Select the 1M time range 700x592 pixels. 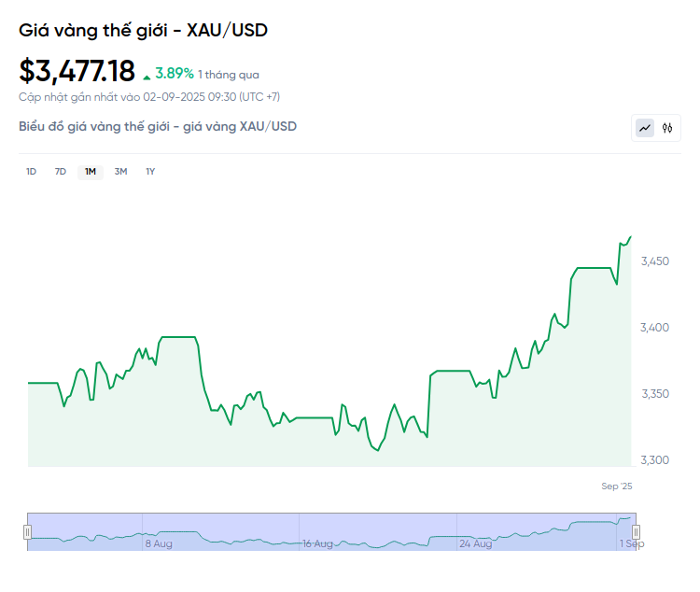tap(91, 171)
